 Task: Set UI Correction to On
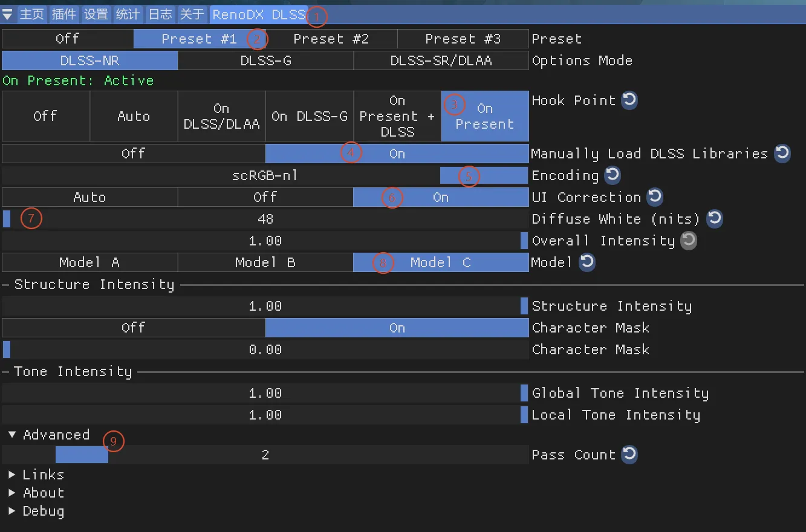coord(441,197)
